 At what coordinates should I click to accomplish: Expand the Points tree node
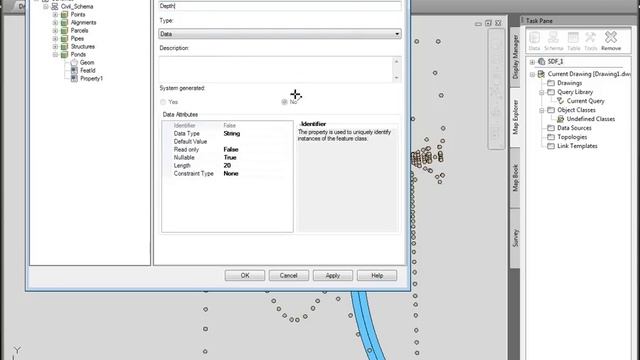pyautogui.click(x=55, y=15)
